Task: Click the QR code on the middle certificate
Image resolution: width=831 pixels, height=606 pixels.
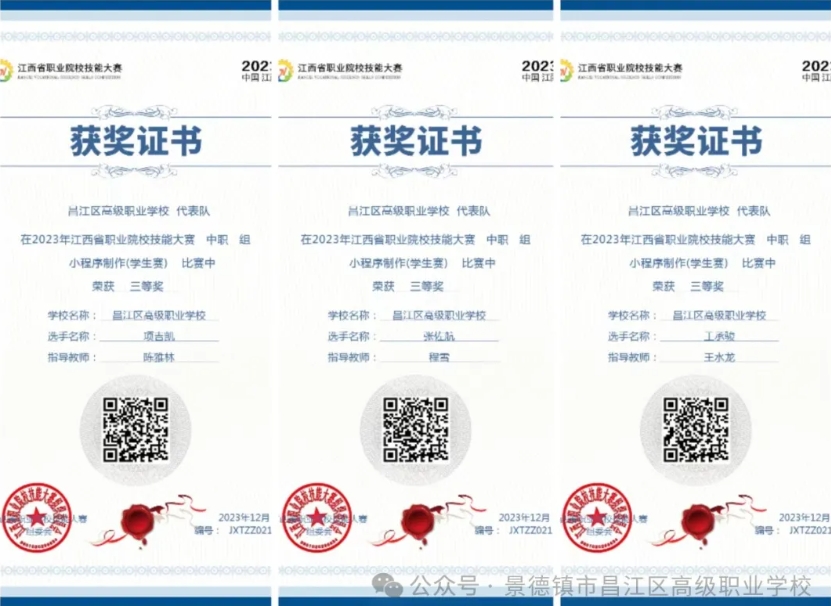Action: (x=416, y=429)
